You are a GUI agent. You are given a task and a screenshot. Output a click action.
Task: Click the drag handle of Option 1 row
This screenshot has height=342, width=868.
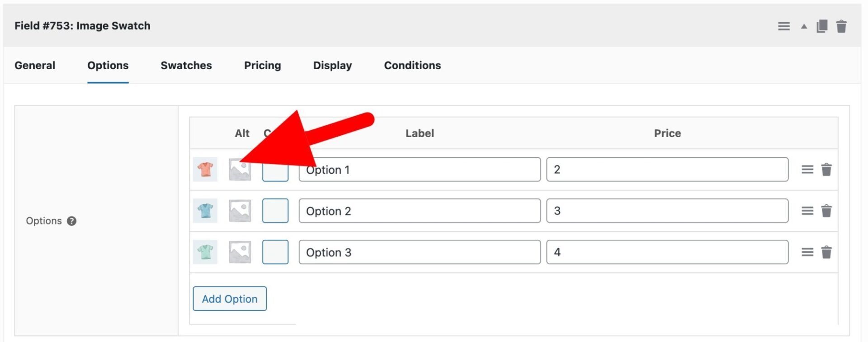point(807,170)
